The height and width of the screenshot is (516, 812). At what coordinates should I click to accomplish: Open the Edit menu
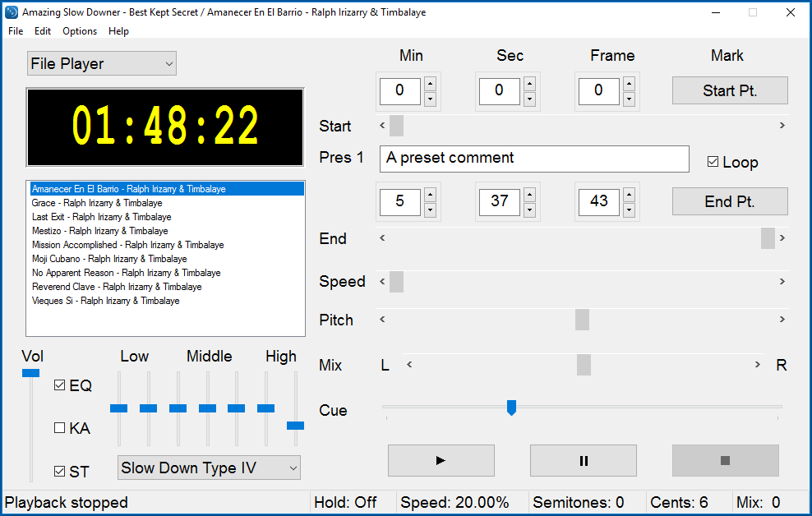click(42, 30)
